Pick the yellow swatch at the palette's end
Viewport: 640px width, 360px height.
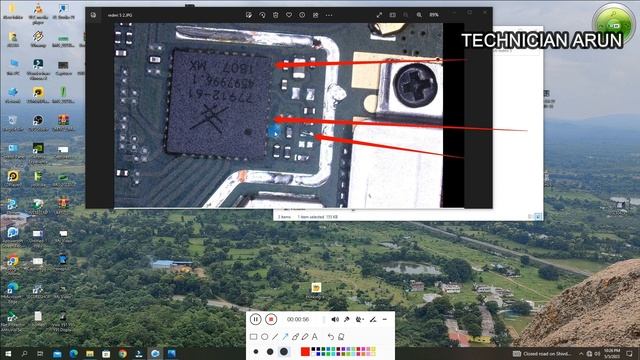[x=373, y=349]
